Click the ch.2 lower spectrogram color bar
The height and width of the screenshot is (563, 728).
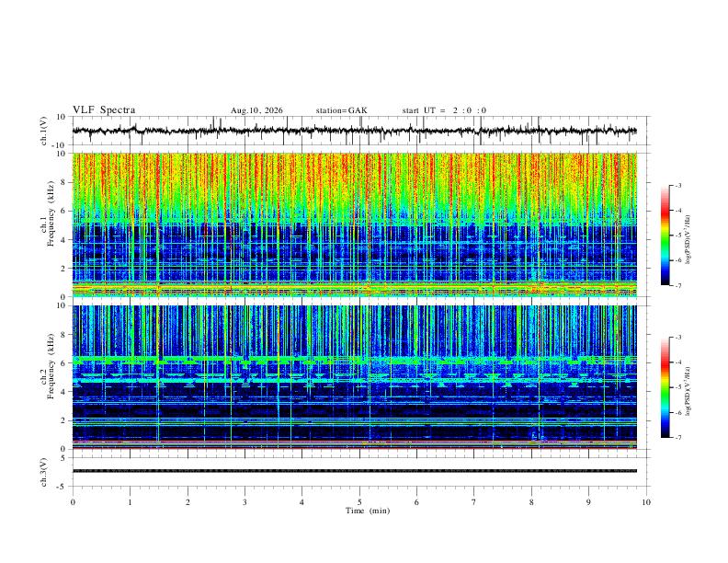coord(665,387)
